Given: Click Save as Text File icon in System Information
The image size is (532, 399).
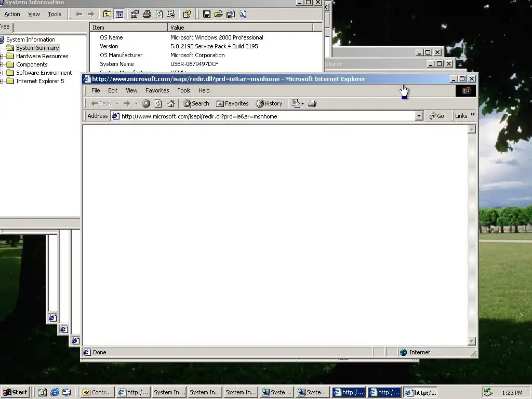Looking at the screenshot, I should 231,14.
